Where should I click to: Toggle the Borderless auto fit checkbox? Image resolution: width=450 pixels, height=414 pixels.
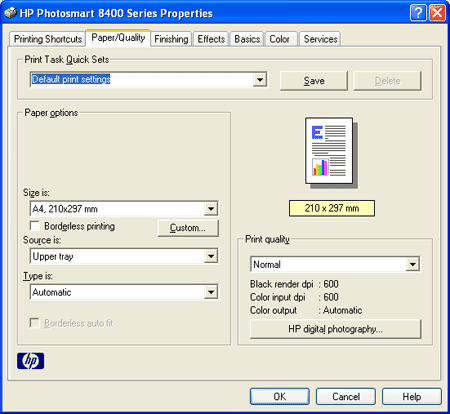point(35,323)
